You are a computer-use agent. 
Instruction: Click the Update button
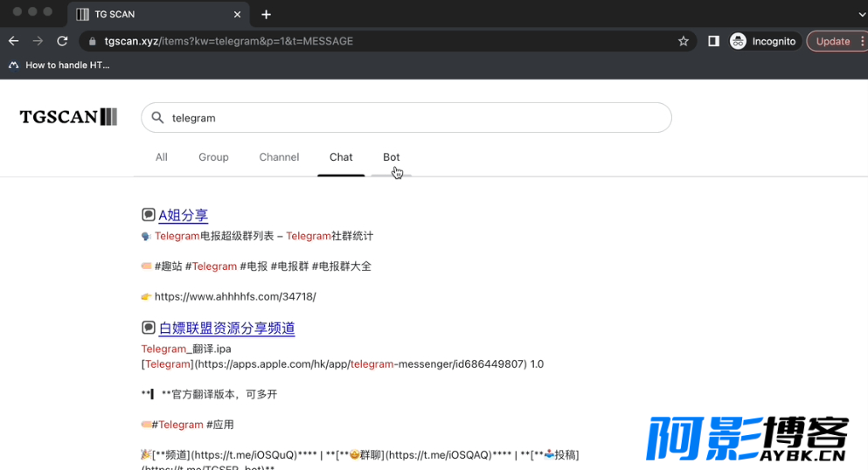833,41
